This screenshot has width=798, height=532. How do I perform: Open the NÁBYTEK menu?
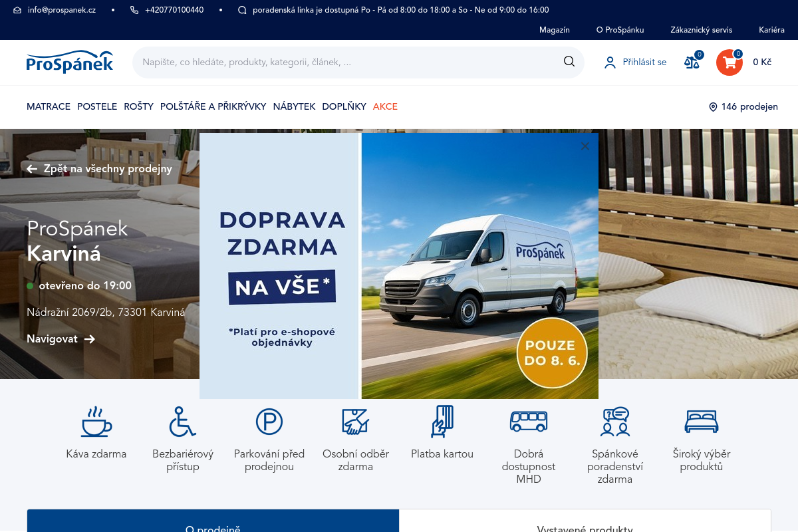tap(294, 106)
